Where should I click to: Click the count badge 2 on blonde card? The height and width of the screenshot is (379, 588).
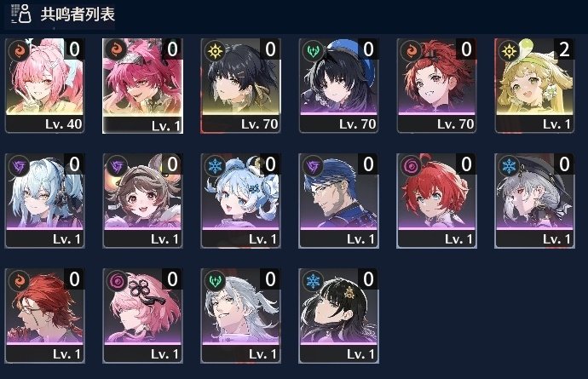564,49
